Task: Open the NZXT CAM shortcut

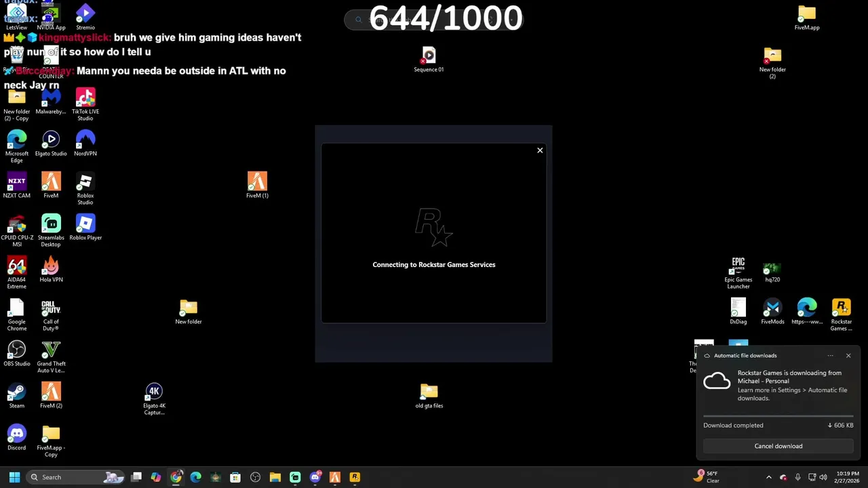Action: 17,186
